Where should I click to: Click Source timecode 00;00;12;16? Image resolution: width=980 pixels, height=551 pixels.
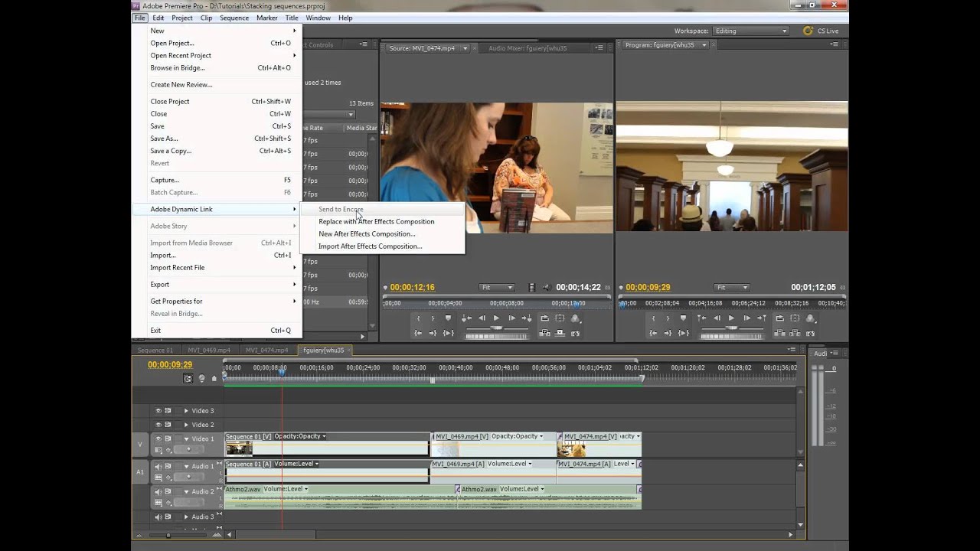click(412, 288)
